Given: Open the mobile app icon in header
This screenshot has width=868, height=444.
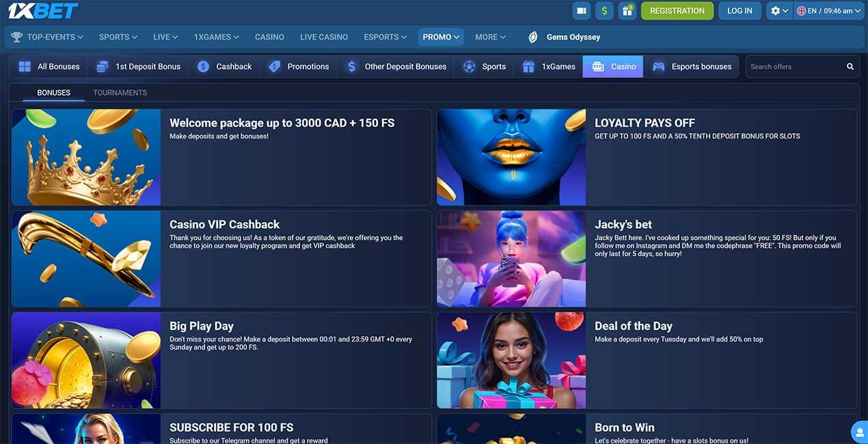Looking at the screenshot, I should pyautogui.click(x=582, y=11).
